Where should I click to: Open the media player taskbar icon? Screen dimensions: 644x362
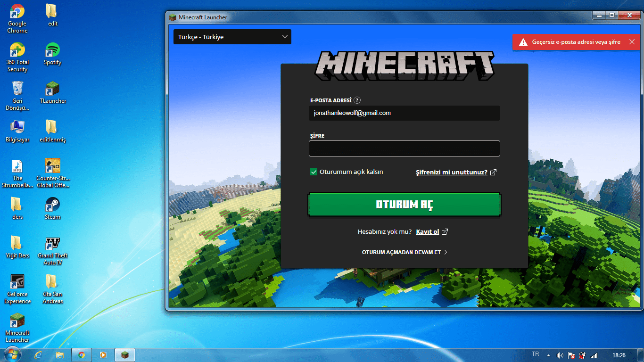pos(103,355)
